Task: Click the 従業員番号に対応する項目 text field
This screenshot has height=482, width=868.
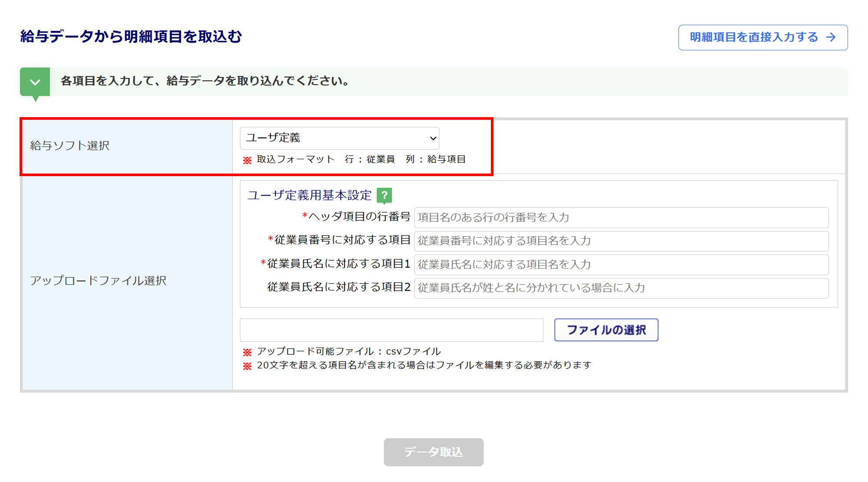Action: 621,241
